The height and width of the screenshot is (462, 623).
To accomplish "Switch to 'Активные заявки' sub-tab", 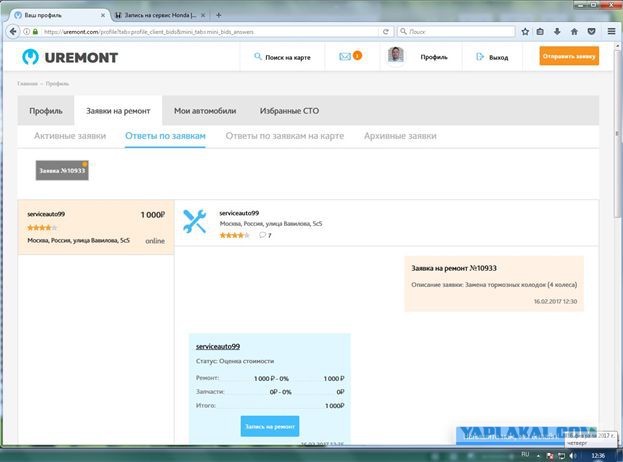I will pyautogui.click(x=70, y=136).
